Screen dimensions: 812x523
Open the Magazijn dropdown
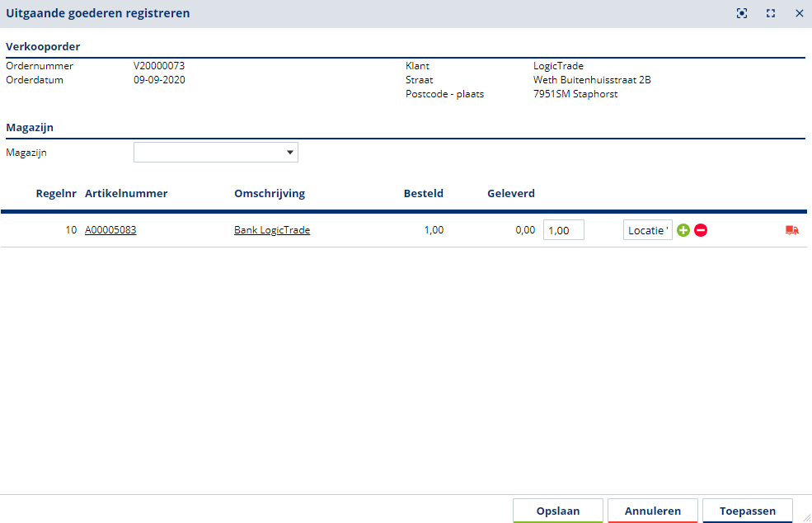pos(216,153)
